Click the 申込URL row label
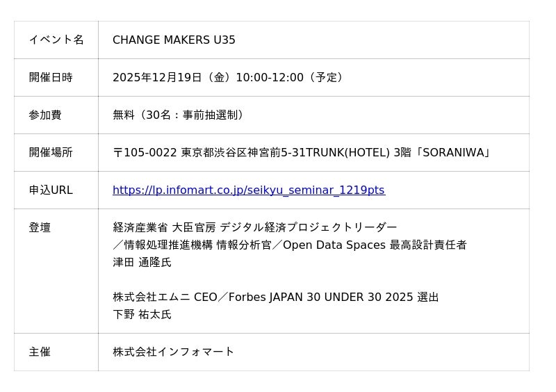This screenshot has width=556, height=392. tap(51, 190)
